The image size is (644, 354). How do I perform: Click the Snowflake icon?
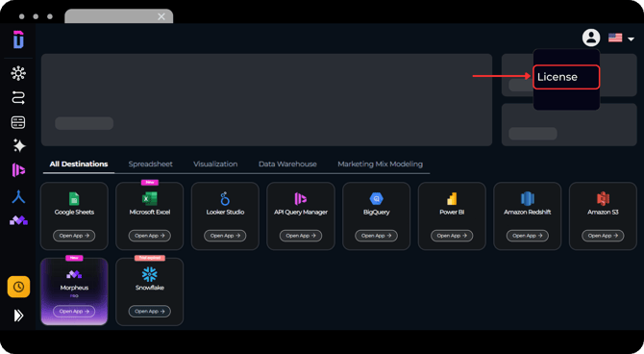click(x=150, y=274)
